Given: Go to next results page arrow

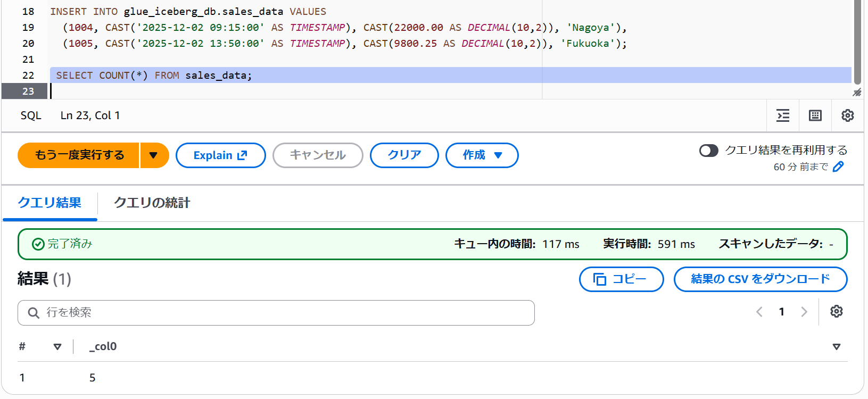Looking at the screenshot, I should [x=804, y=312].
